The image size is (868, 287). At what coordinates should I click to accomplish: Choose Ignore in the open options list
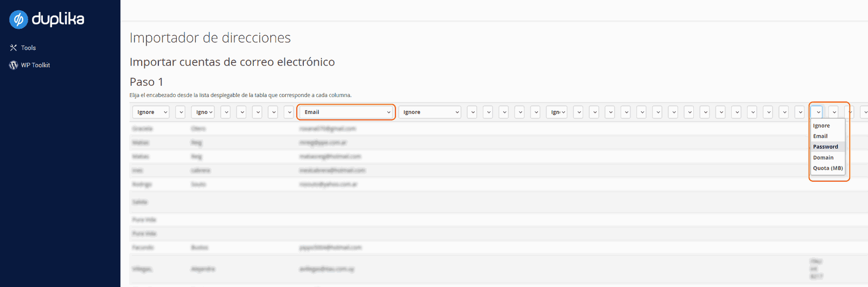pyautogui.click(x=821, y=126)
